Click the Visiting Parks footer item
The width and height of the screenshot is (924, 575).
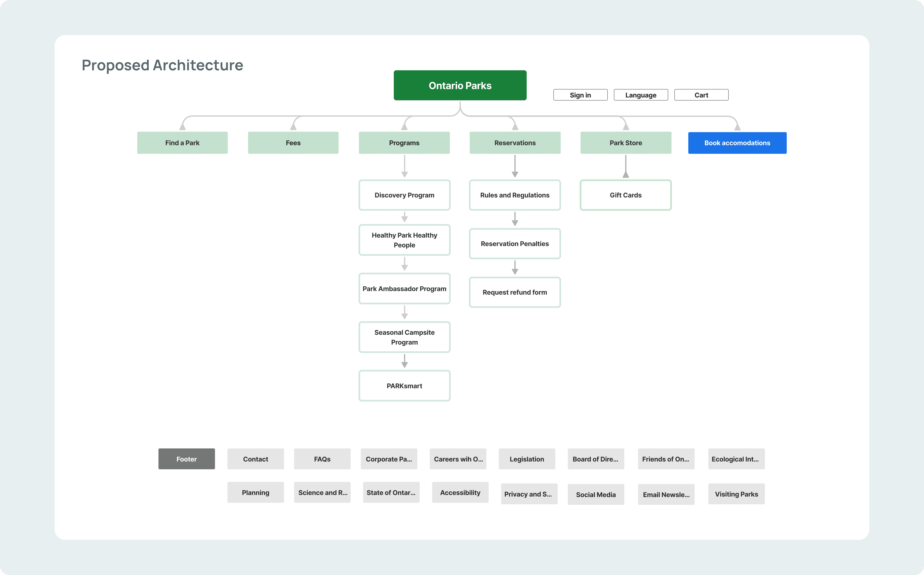point(736,494)
